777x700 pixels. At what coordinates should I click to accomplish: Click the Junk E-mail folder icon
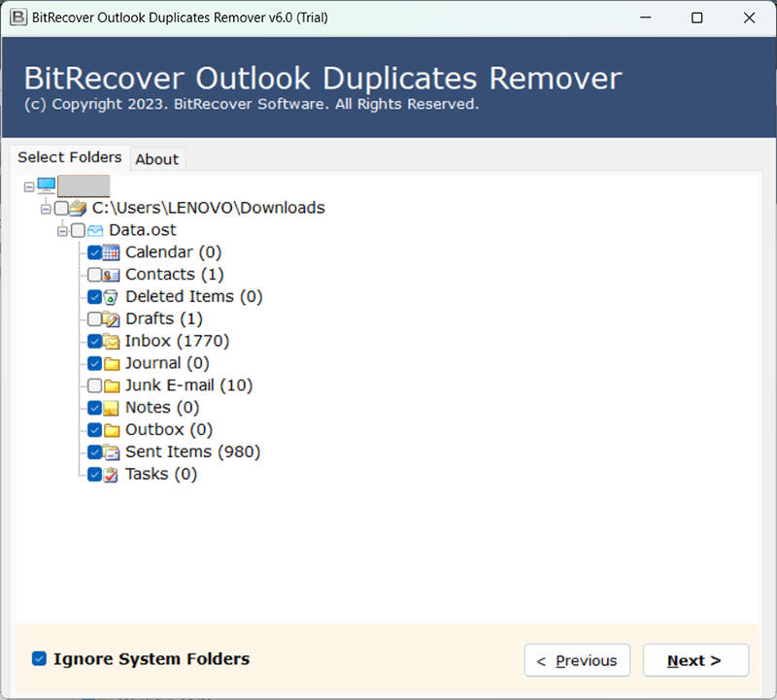tap(112, 385)
